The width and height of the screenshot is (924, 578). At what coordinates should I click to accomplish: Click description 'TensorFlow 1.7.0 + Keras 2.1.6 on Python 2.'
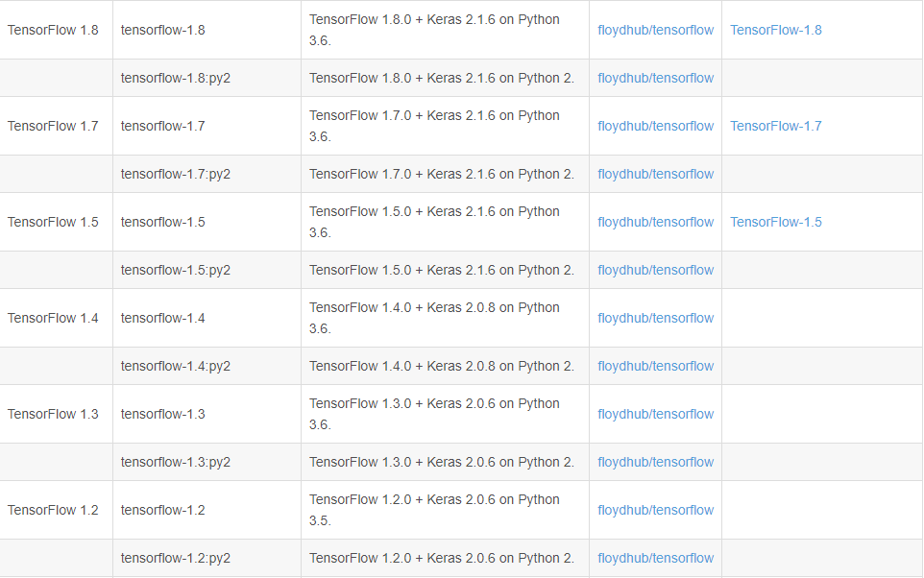point(442,174)
